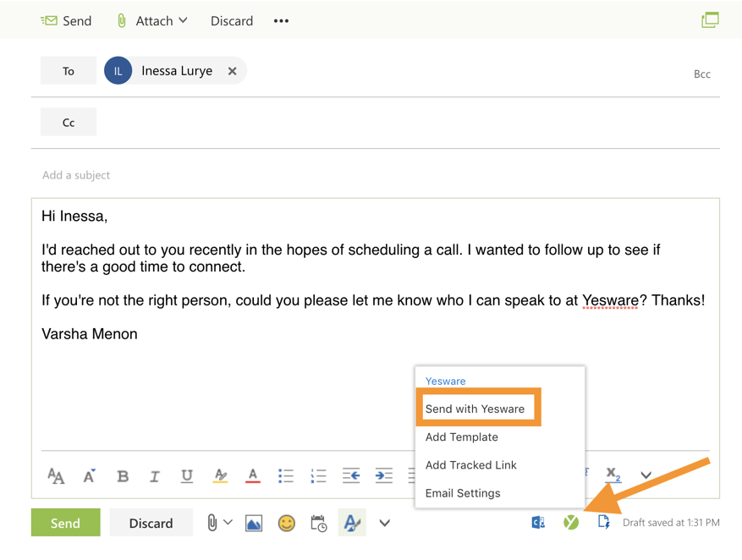Start a numbered list

pyautogui.click(x=318, y=476)
